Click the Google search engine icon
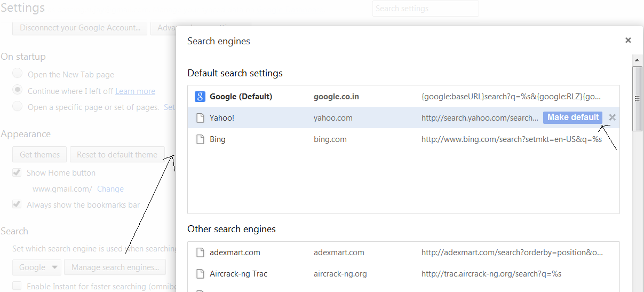Viewport: 644px width, 292px height. click(200, 97)
